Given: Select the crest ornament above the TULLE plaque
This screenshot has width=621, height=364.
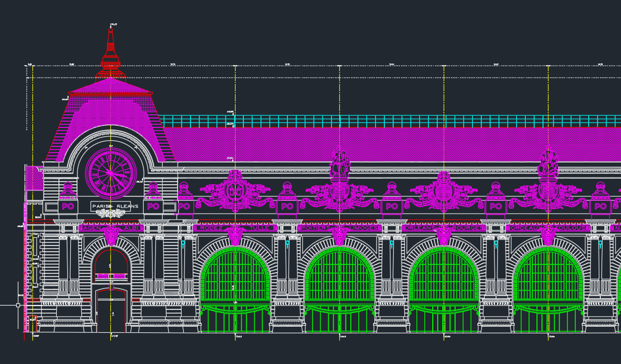Looking at the screenshot, I should click(x=234, y=192).
